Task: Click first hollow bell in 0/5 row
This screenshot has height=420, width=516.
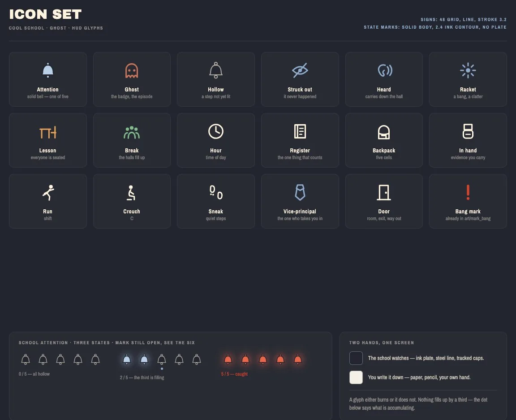Action: tap(26, 359)
